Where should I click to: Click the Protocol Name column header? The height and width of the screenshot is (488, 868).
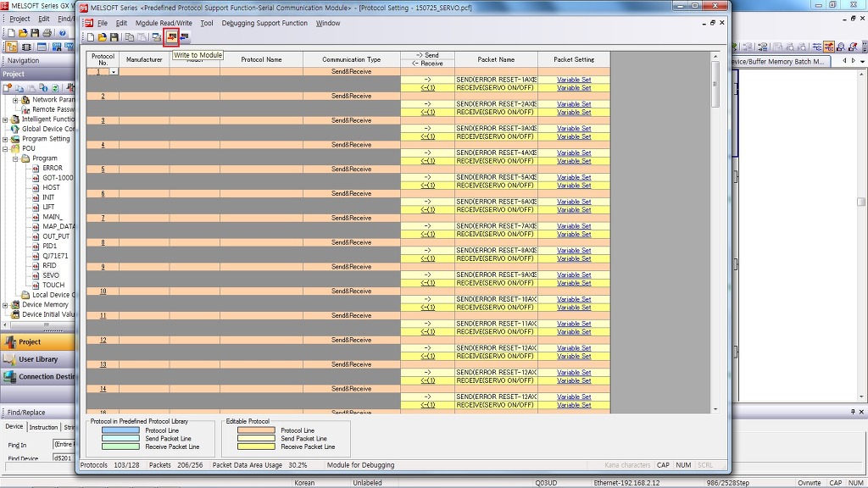[261, 59]
